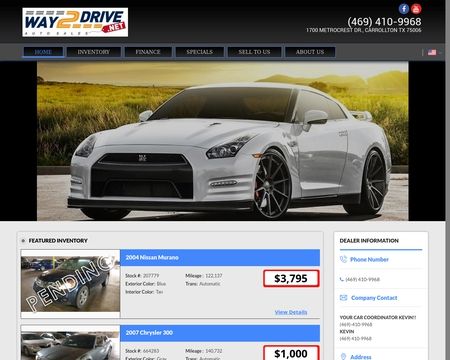Click the US flag language icon
Image resolution: width=450 pixels, height=360 pixels.
tap(432, 52)
